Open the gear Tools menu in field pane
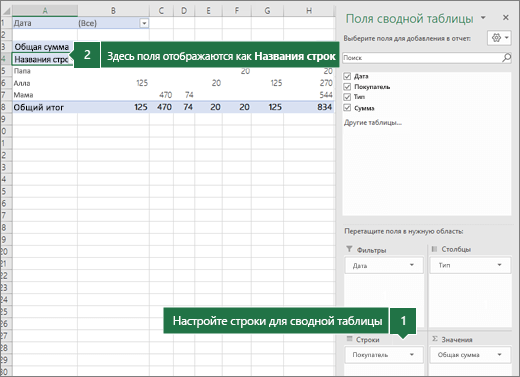Image resolution: width=520 pixels, height=377 pixels. (x=499, y=38)
